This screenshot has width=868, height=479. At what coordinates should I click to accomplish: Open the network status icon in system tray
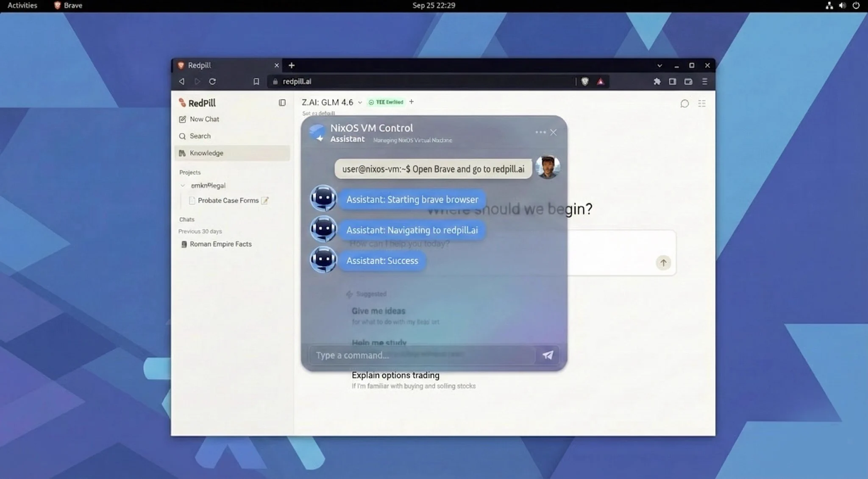829,6
